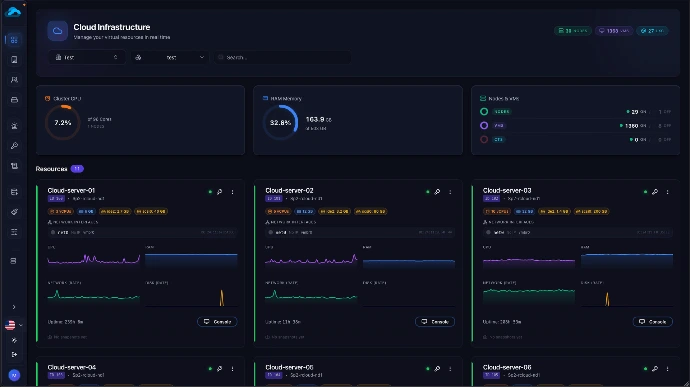Click the purple VMs count badge
690x387 pixels.
(x=614, y=31)
